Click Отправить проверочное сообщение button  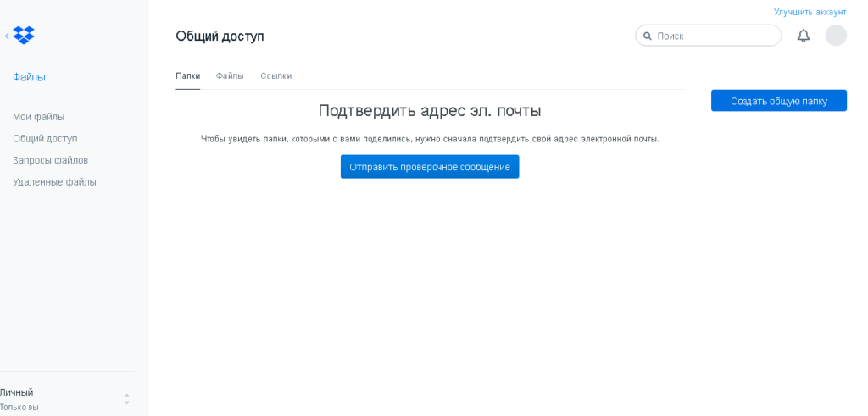coord(429,167)
